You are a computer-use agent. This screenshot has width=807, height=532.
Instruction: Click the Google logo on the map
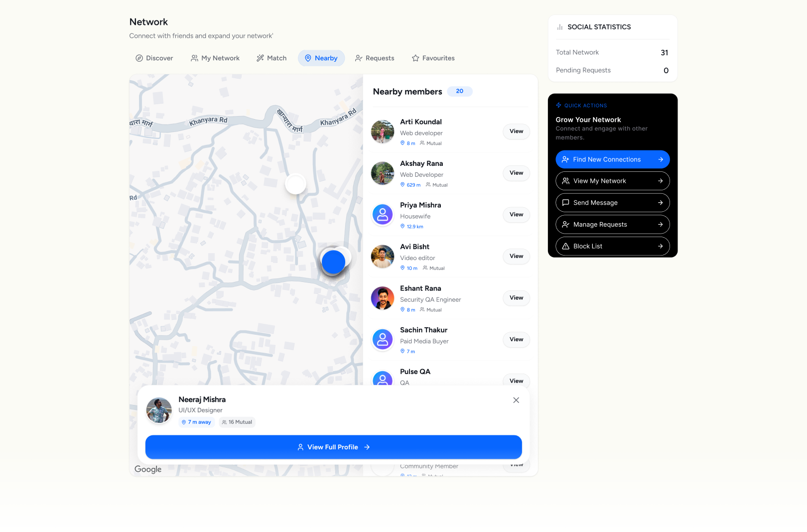148,469
